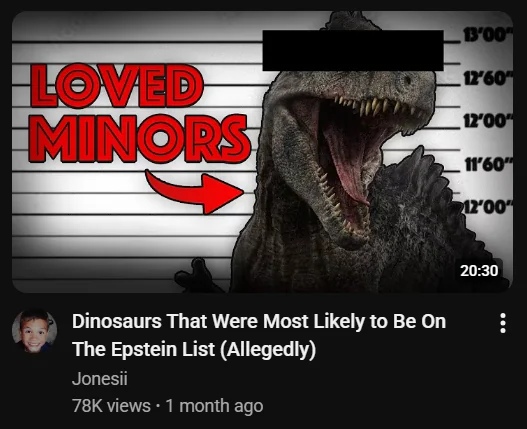Click the 20:30 duration badge
This screenshot has width=527, height=429.
(479, 271)
